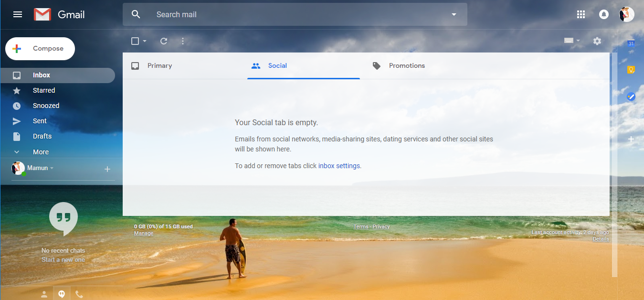The image size is (644, 300).
Task: Click the inbox settings link
Action: click(339, 165)
